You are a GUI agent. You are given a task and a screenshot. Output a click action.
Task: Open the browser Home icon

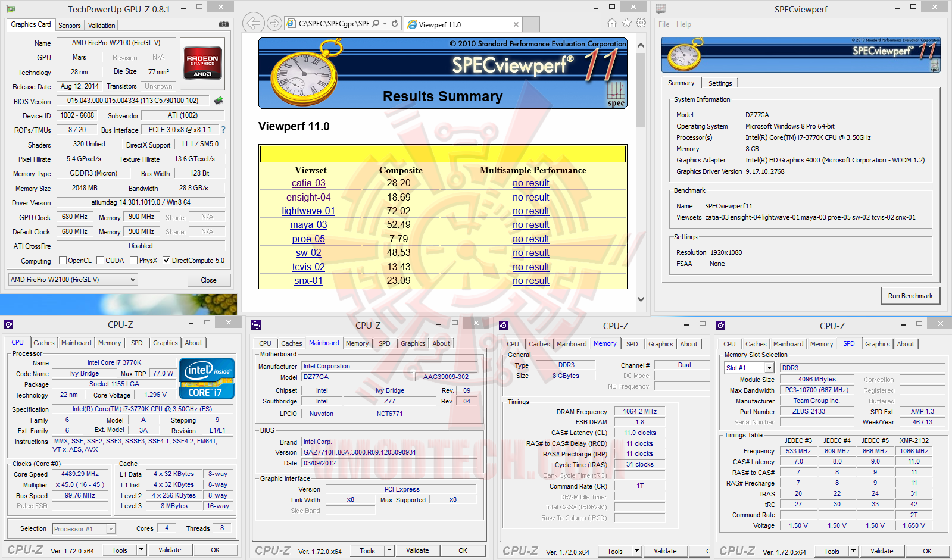pos(612,23)
